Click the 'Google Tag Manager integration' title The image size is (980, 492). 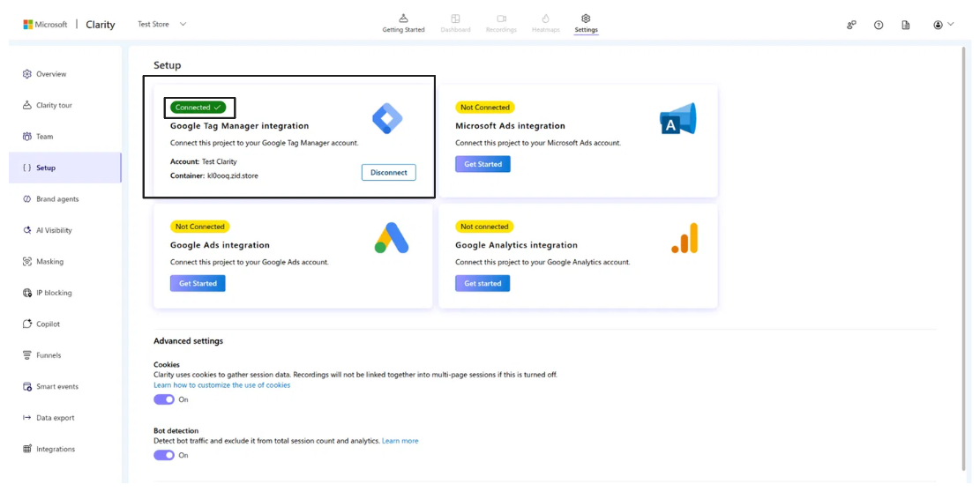point(239,125)
